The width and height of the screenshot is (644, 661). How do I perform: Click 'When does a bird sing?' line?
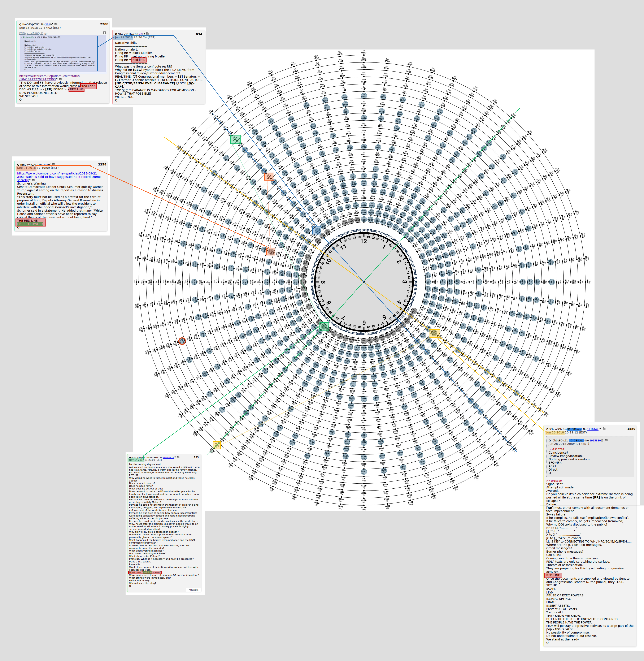142,583
